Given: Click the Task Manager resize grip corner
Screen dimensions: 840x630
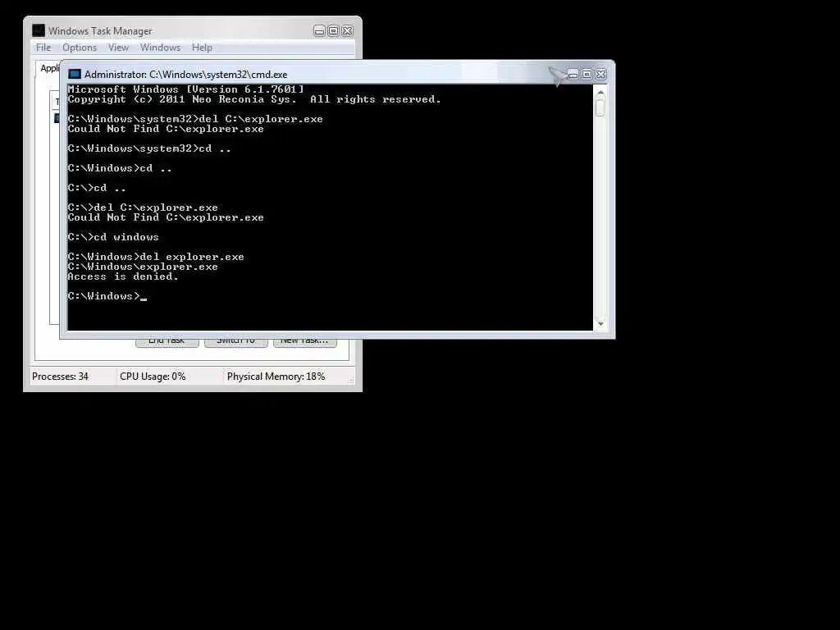Looking at the screenshot, I should 351,379.
